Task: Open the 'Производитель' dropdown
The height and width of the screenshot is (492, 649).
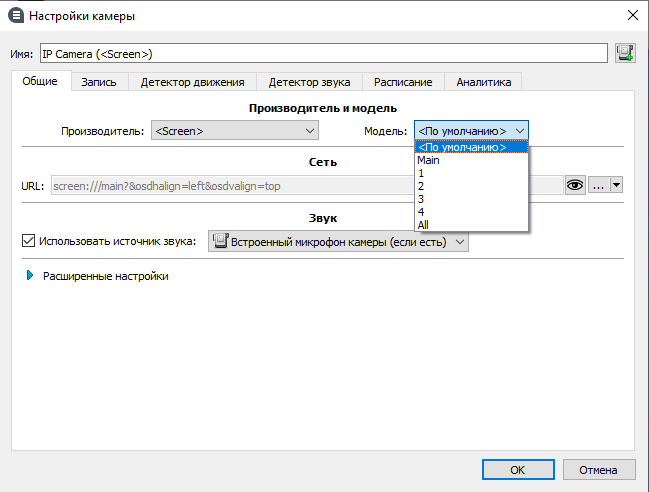Action: pyautogui.click(x=233, y=130)
